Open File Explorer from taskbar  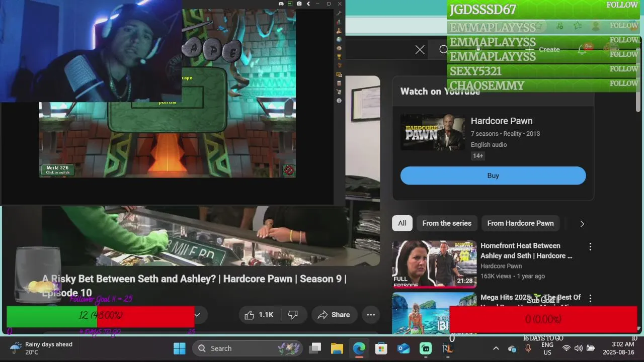(337, 348)
